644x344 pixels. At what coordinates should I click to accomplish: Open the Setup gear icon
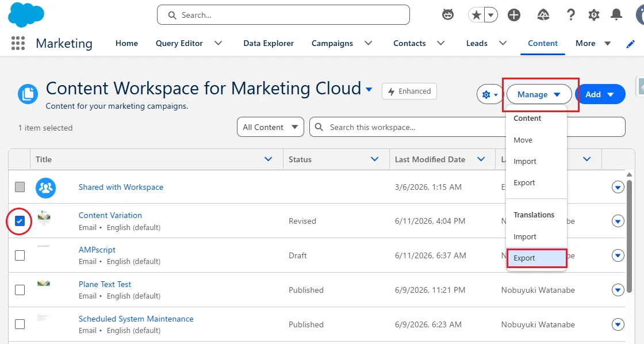pyautogui.click(x=593, y=15)
